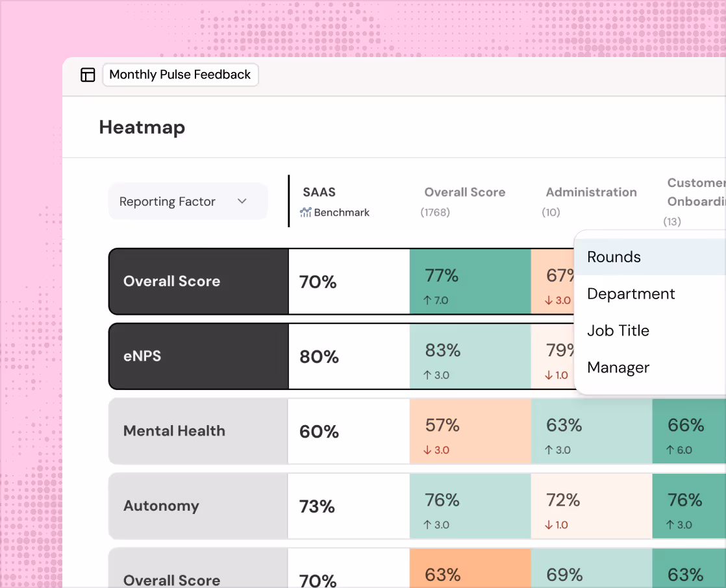
Task: Click the Heatmap heading
Action: pyautogui.click(x=142, y=128)
